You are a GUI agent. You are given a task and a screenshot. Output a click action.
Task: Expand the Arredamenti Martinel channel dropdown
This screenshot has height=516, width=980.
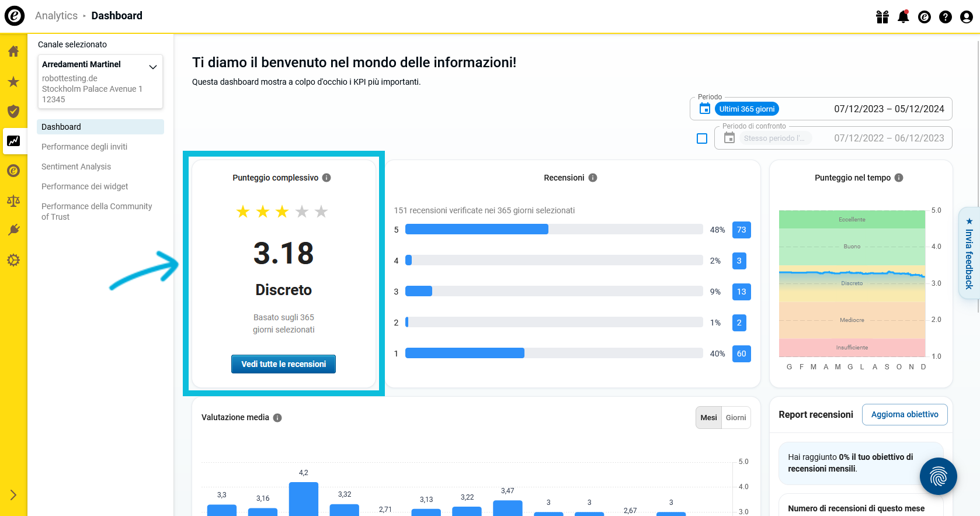[x=100, y=82]
